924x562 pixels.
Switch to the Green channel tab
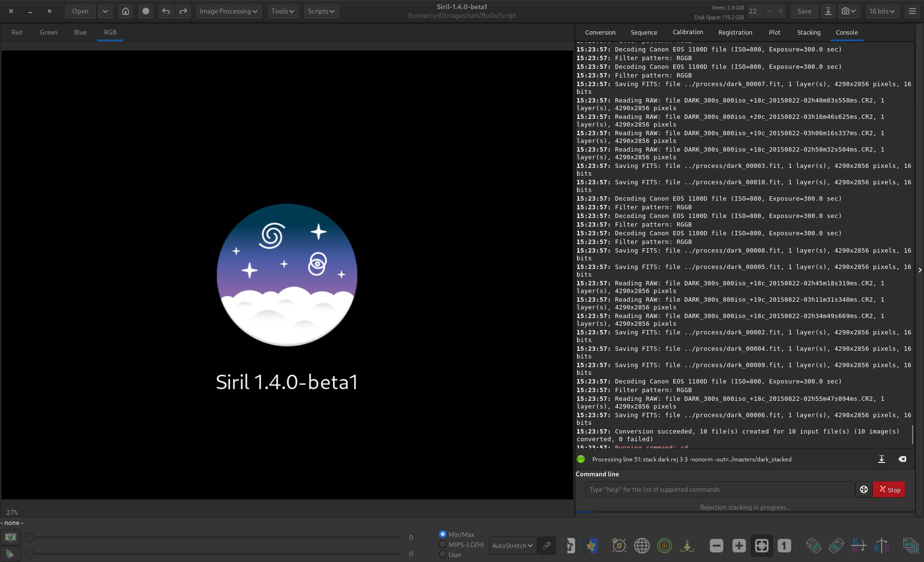click(x=49, y=32)
